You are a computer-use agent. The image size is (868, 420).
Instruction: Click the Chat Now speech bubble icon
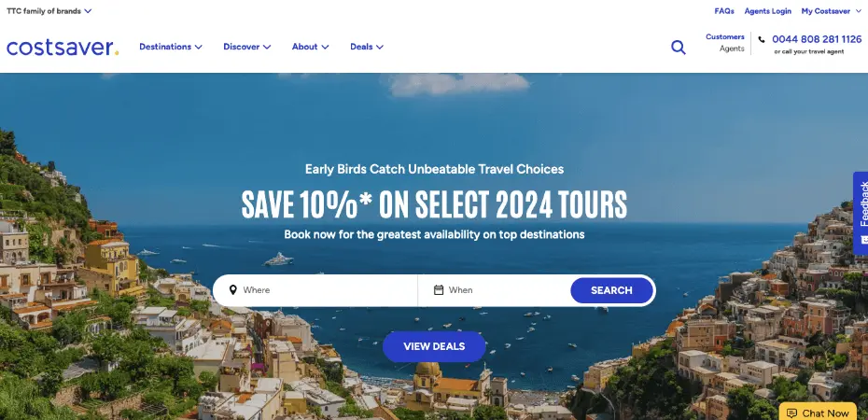tap(791, 413)
